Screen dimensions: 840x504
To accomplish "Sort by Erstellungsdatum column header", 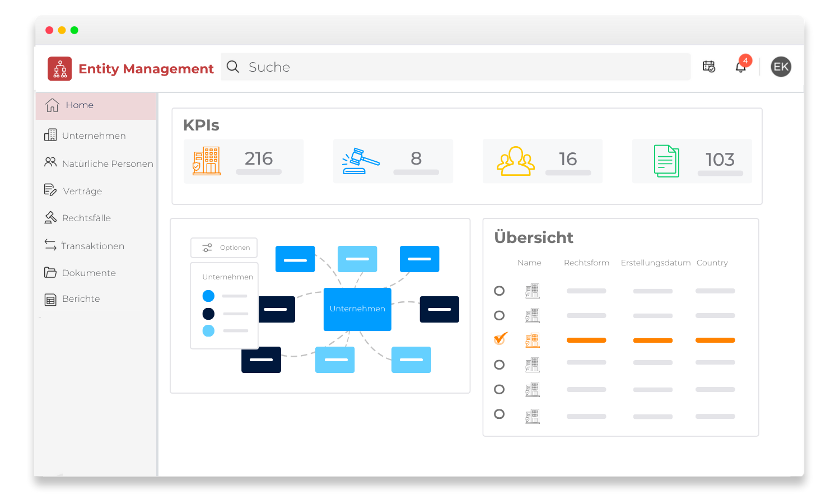I will click(656, 263).
